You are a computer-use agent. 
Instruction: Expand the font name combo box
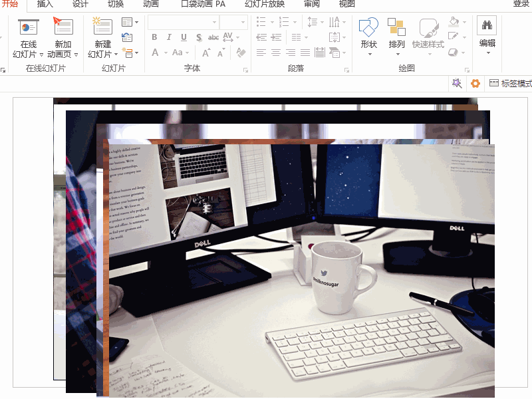coord(214,23)
